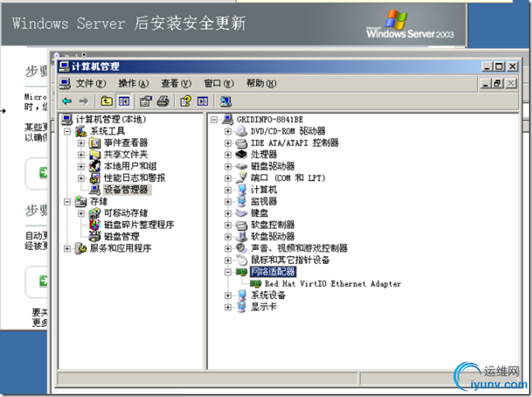532x397 pixels.
Task: Expand the 处理器 device node
Action: pyautogui.click(x=228, y=155)
